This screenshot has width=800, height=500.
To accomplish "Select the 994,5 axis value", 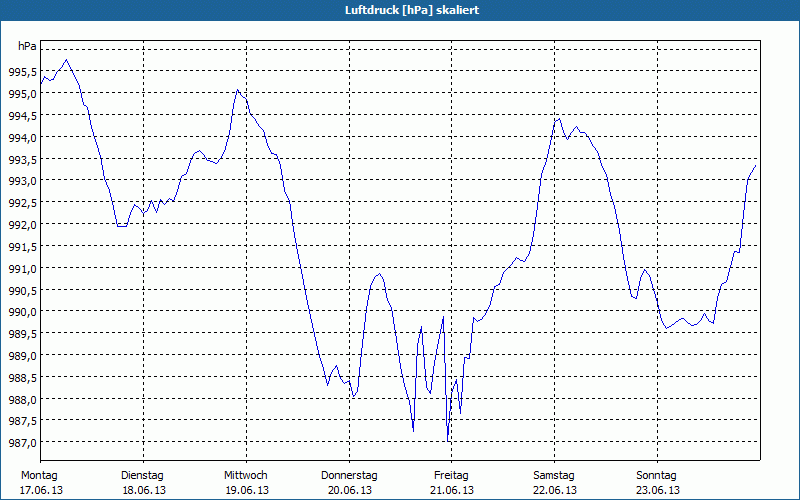I will [x=22, y=116].
